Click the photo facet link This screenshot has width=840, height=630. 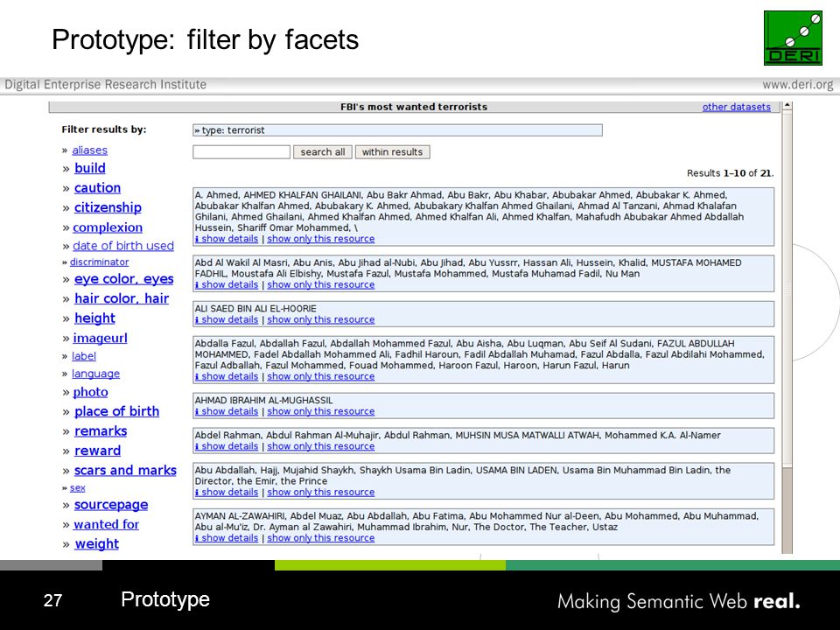[x=90, y=392]
